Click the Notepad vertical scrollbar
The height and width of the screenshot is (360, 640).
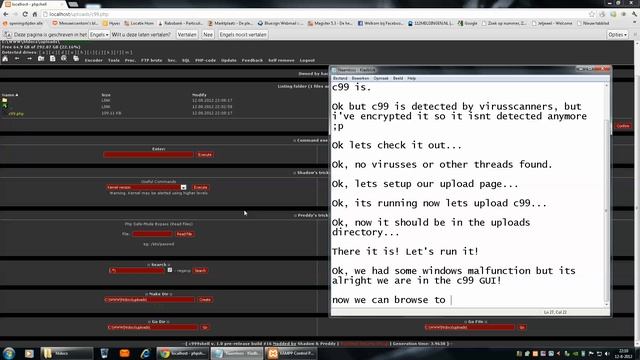tap(606, 195)
